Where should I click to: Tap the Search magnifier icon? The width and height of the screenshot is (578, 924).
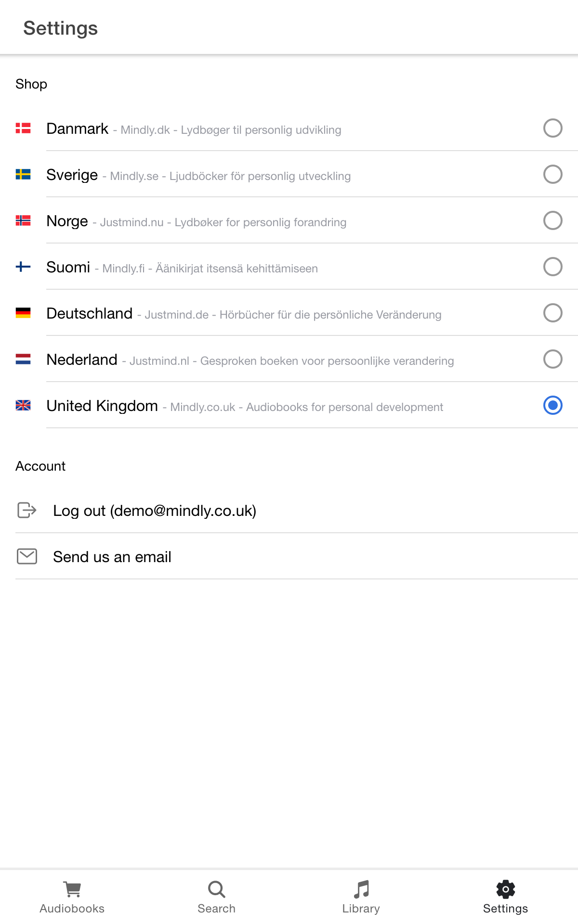217,889
